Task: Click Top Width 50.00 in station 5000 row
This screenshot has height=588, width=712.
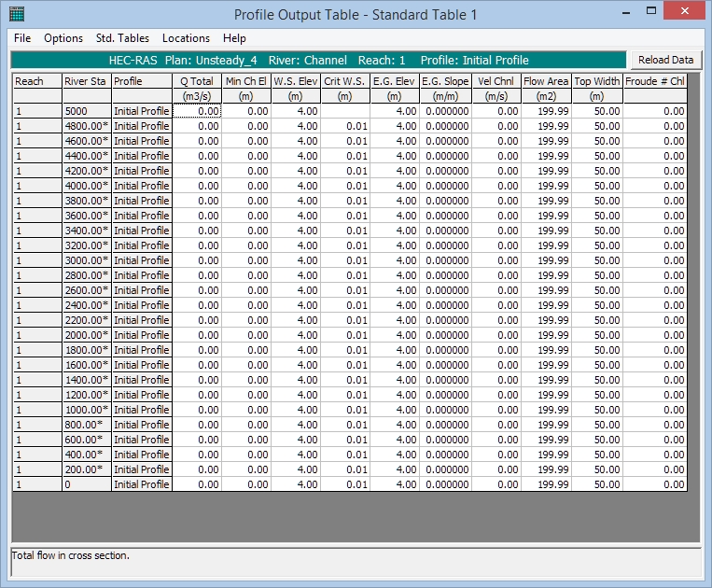Action: click(x=597, y=111)
